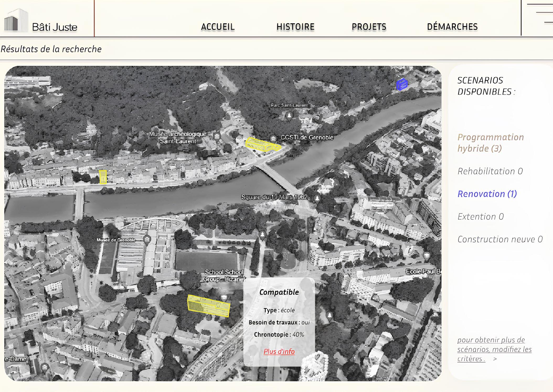Open the Plus d'info link

pos(279,351)
